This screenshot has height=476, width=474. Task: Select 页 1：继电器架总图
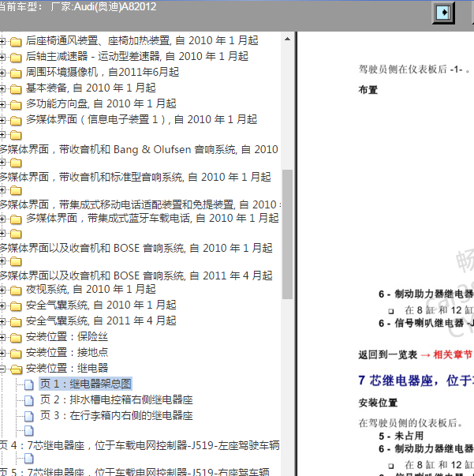[85, 384]
